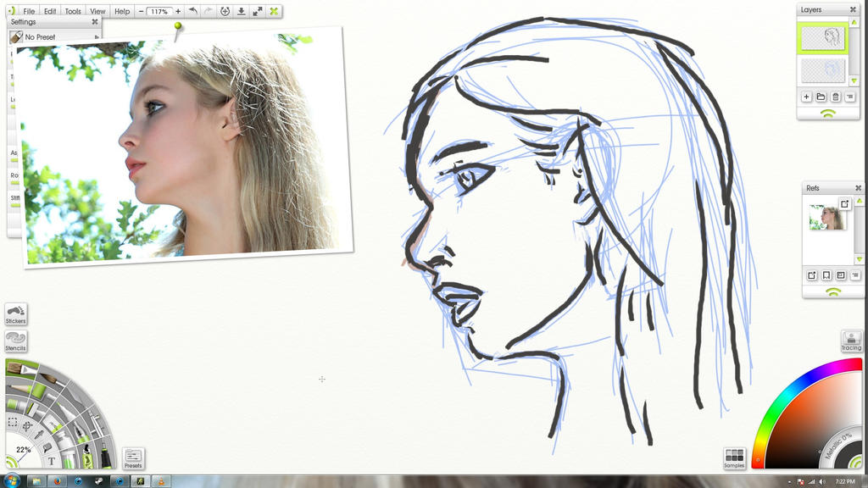Delete layer with trash icon
The height and width of the screenshot is (488, 868).
tap(835, 97)
